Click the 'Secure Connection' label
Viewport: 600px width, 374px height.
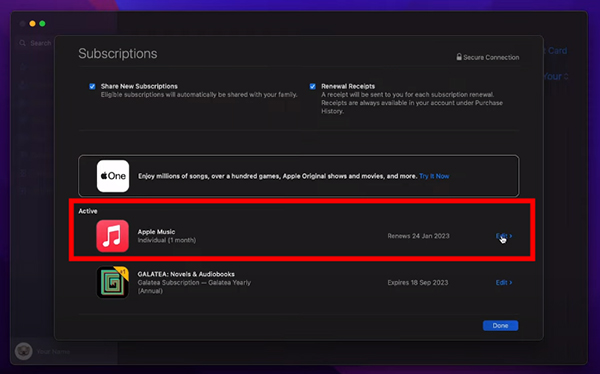[x=491, y=57]
